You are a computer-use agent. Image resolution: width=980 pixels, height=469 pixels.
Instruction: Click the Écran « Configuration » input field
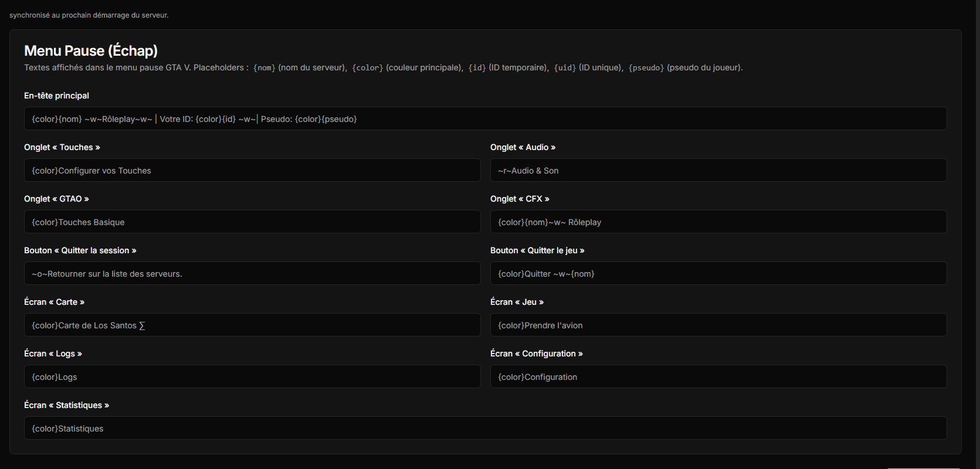pos(718,376)
